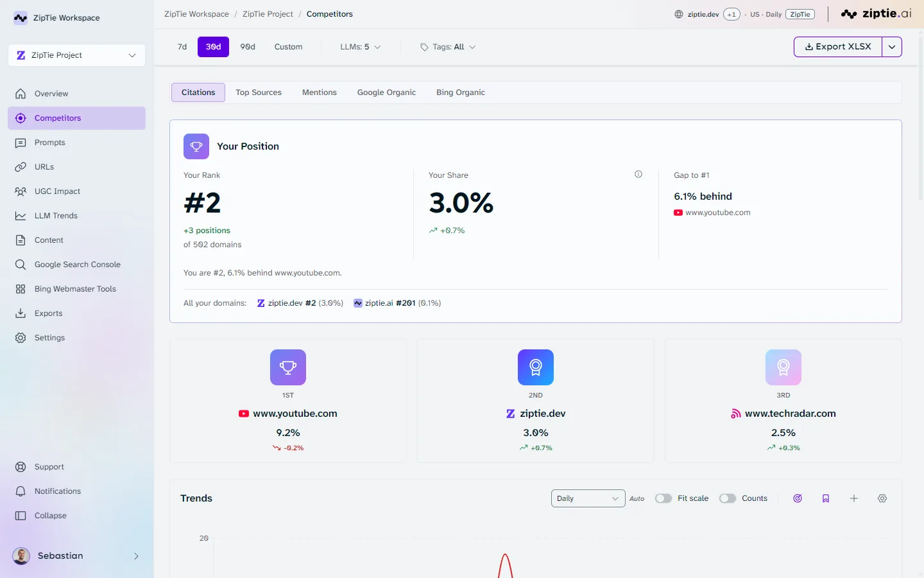Click the Your Position trophy icon
The width and height of the screenshot is (924, 578).
[196, 146]
